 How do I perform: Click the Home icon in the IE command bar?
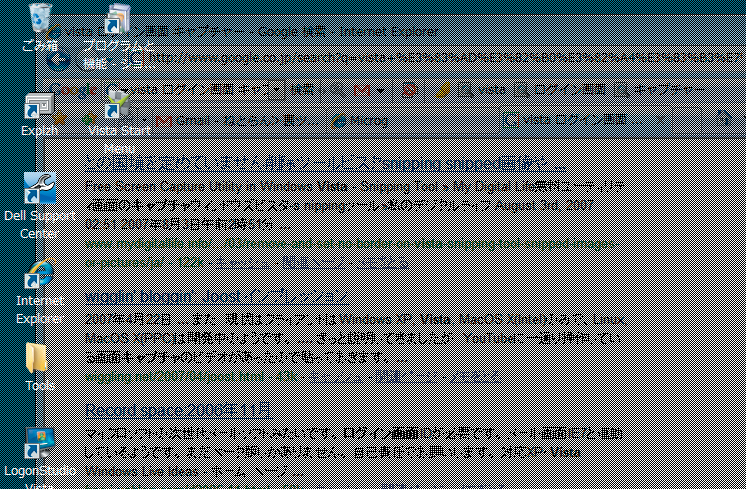coord(724,119)
